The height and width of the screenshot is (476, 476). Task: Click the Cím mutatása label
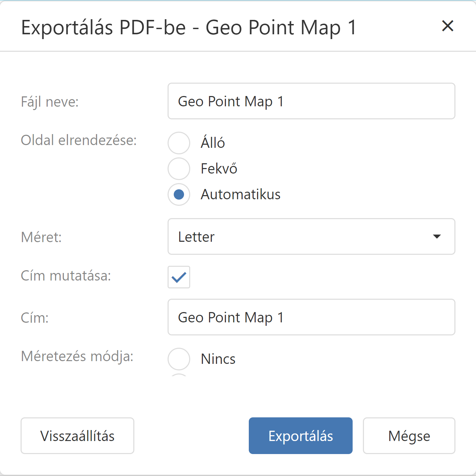[66, 276]
